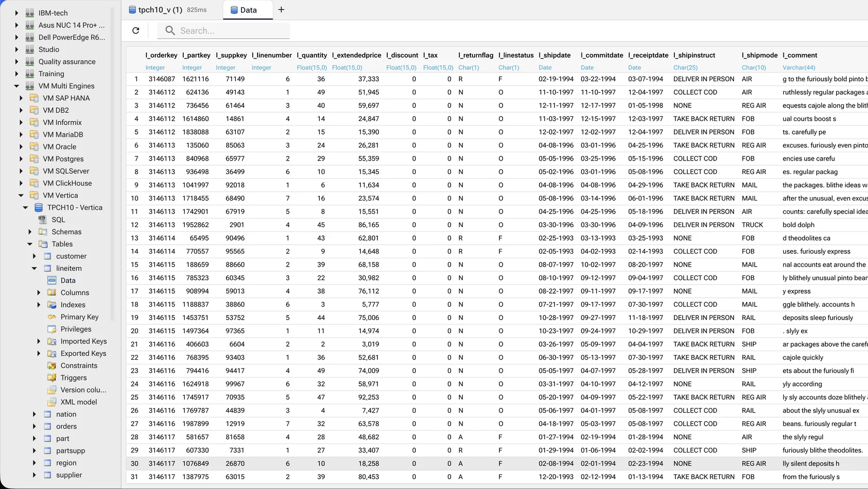Screen dimensions: 868x489
Task: Sort by l_shipdate column header
Action: point(554,55)
